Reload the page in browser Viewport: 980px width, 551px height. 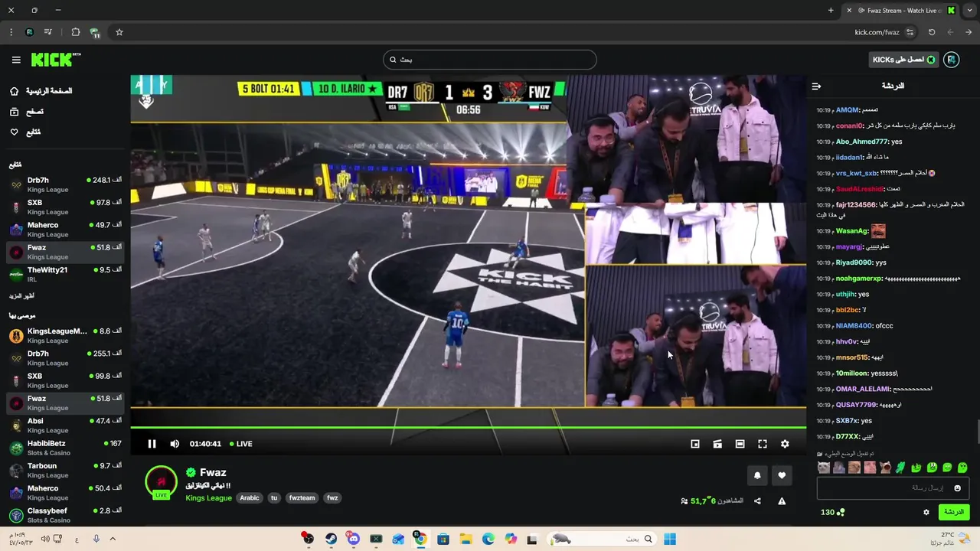932,32
